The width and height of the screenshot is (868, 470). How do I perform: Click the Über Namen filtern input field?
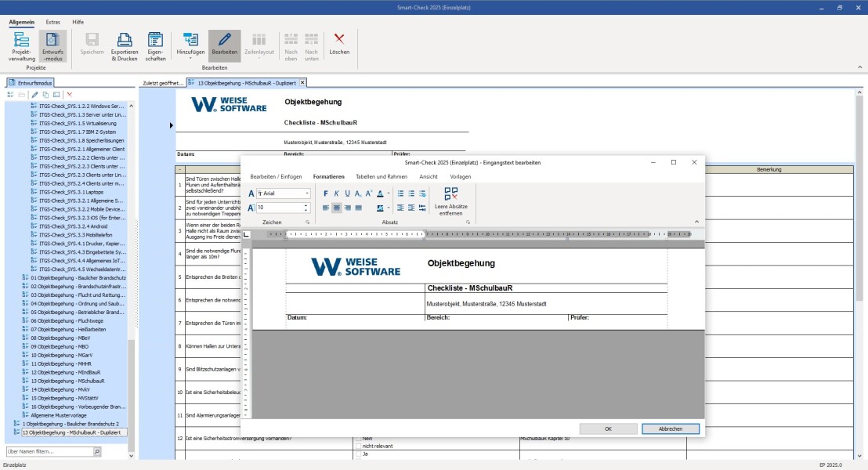pos(49,452)
